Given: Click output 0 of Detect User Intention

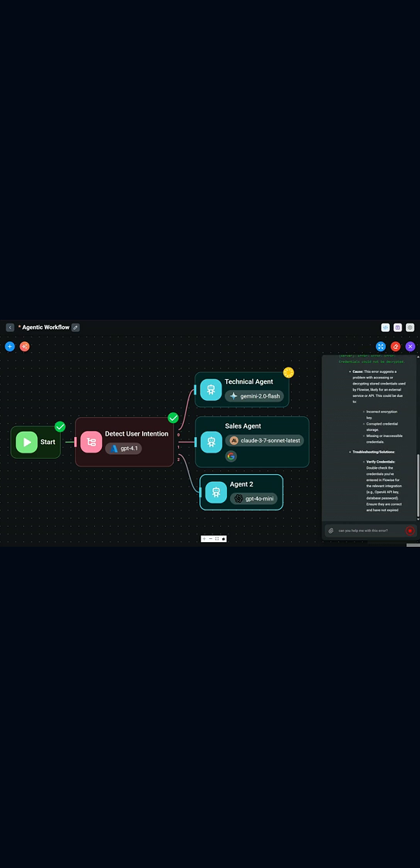Looking at the screenshot, I should pos(178,435).
